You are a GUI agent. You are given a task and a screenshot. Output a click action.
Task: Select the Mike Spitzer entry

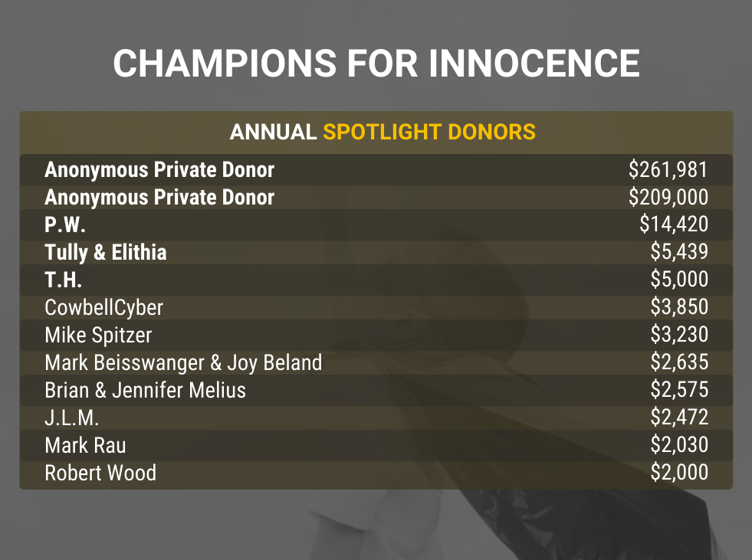(x=376, y=335)
